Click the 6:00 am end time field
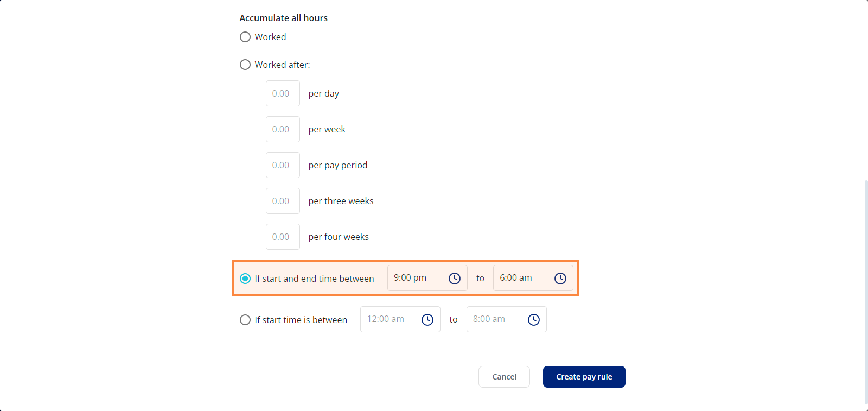 point(533,278)
